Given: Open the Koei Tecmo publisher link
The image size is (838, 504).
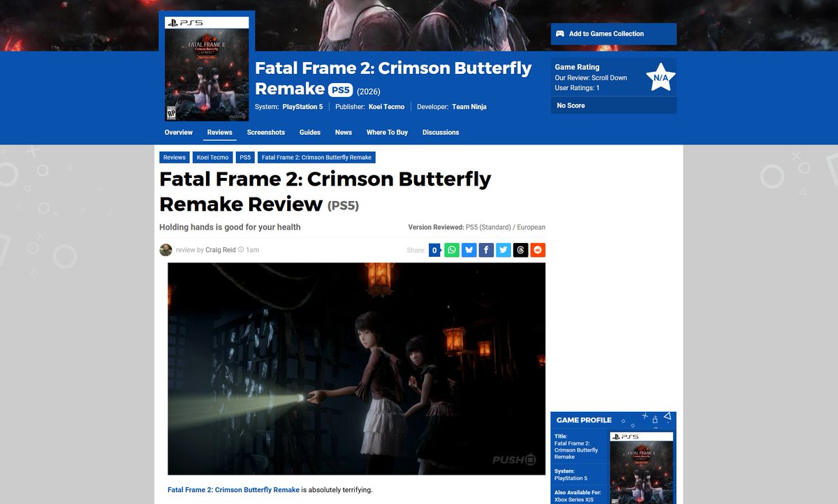Looking at the screenshot, I should 385,107.
